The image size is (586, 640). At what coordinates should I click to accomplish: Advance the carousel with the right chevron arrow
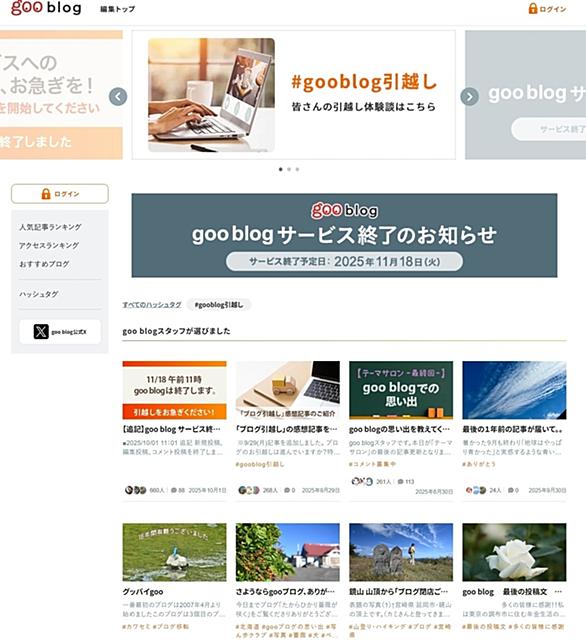click(469, 97)
